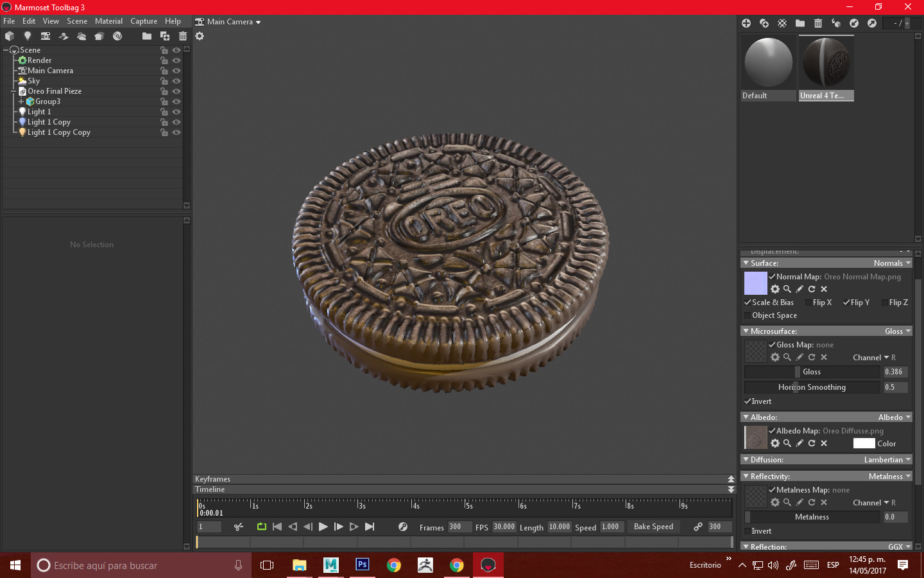924x578 pixels.
Task: Import a material with the down-left arrow icon
Action: coord(854,23)
